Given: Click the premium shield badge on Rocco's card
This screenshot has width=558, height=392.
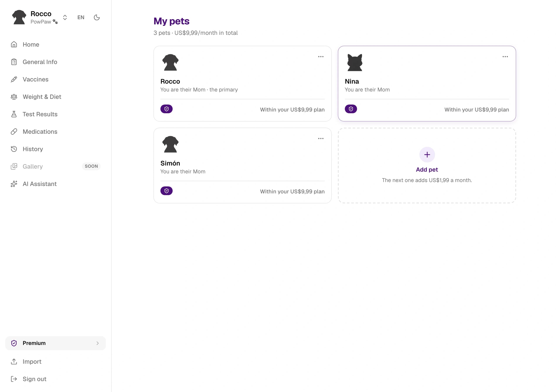Looking at the screenshot, I should coord(167,109).
